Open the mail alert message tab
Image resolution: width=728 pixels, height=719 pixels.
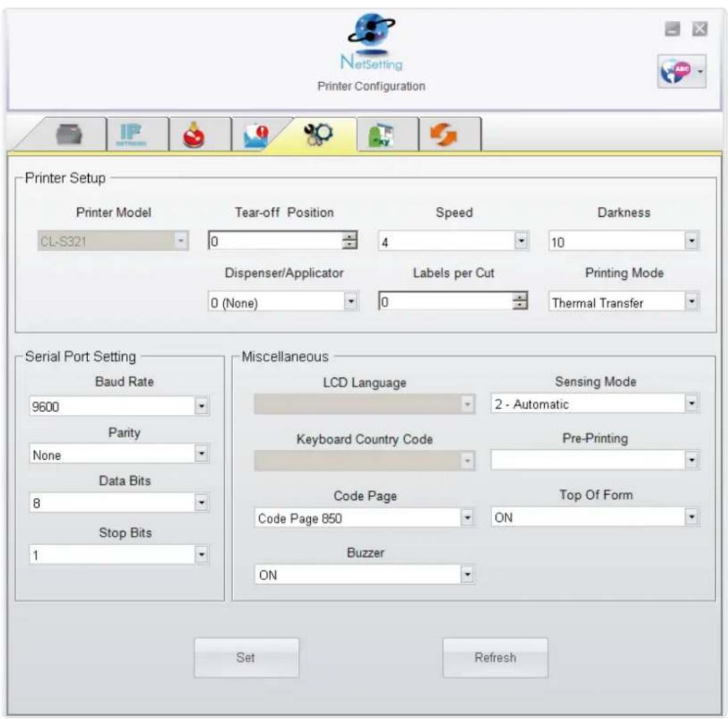[x=256, y=136]
